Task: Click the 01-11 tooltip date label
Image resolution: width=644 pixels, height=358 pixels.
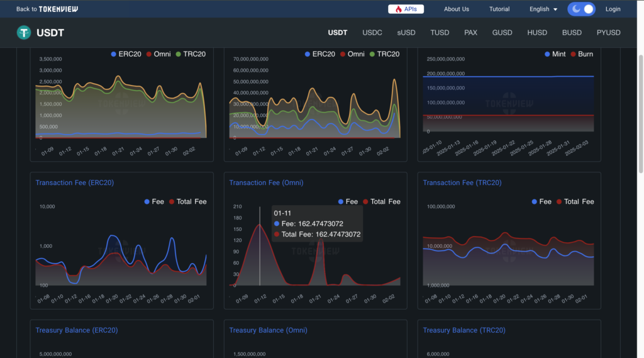Action: pyautogui.click(x=282, y=213)
